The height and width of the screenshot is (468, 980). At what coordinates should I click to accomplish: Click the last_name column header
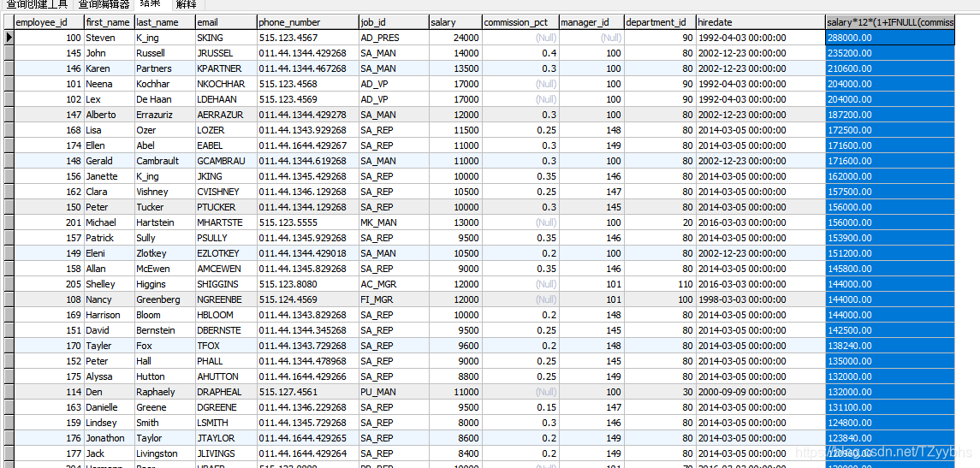coord(164,22)
